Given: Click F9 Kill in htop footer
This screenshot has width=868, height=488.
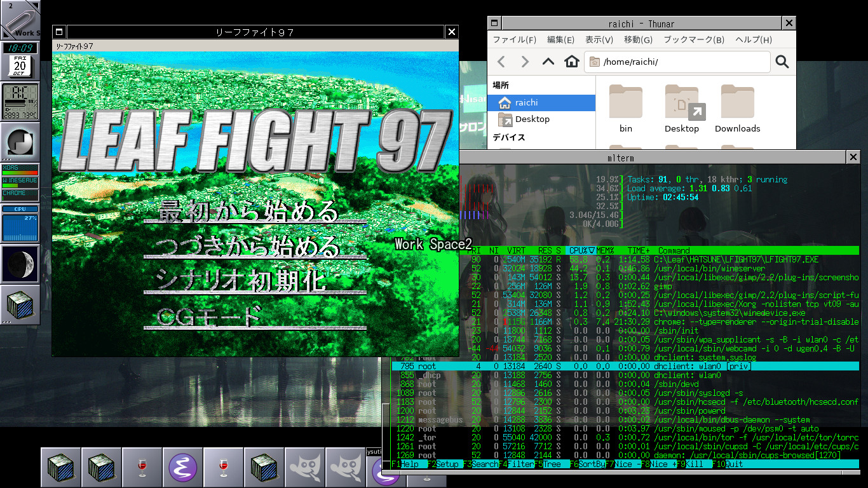Looking at the screenshot, I should (x=694, y=464).
